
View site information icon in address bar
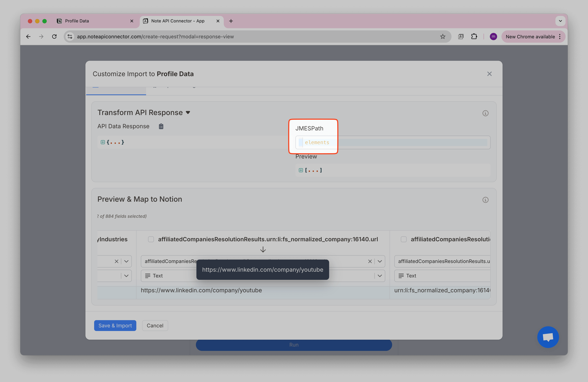70,37
